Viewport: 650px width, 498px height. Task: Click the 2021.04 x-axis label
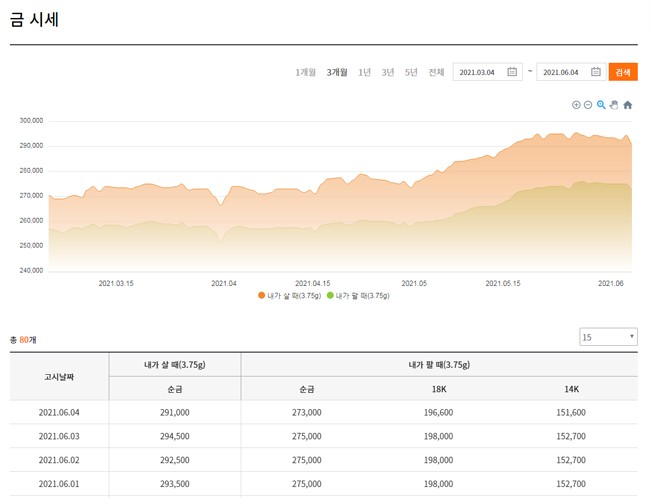pos(224,283)
